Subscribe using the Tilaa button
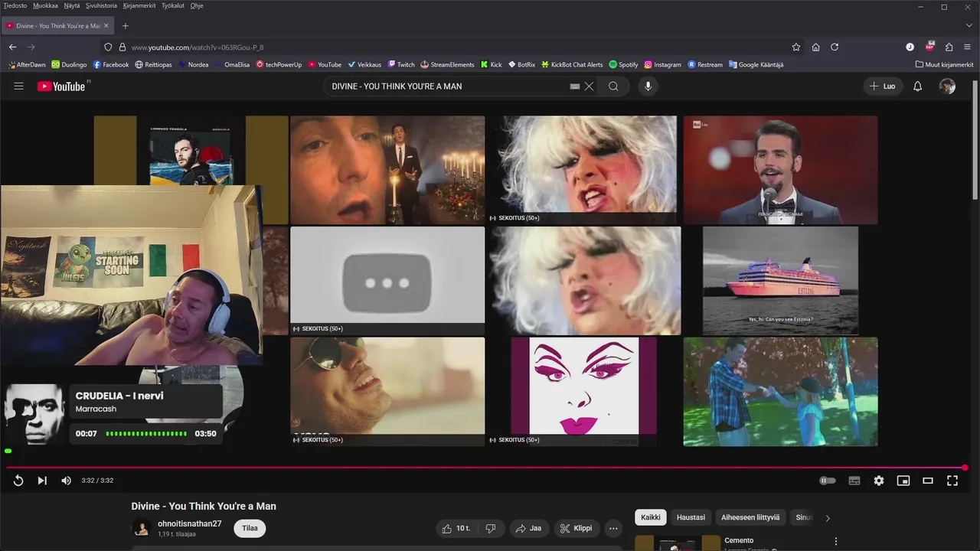The width and height of the screenshot is (980, 551). [x=250, y=528]
